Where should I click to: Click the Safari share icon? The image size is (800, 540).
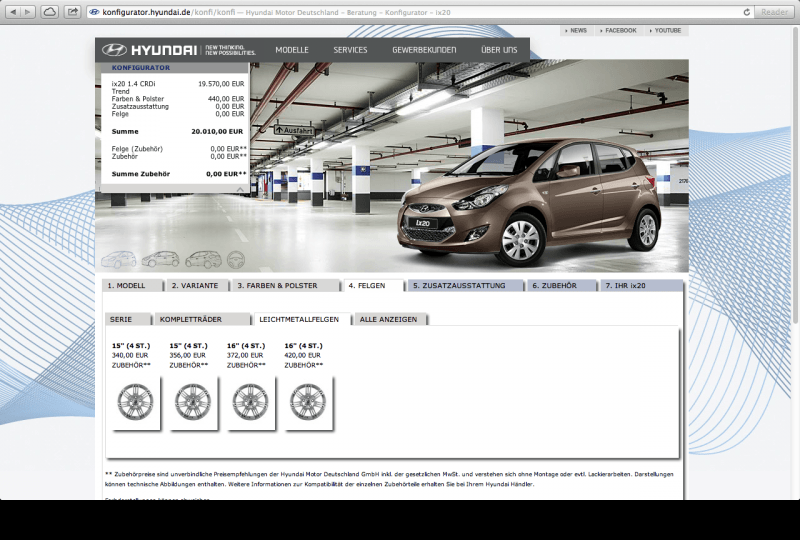[73, 12]
